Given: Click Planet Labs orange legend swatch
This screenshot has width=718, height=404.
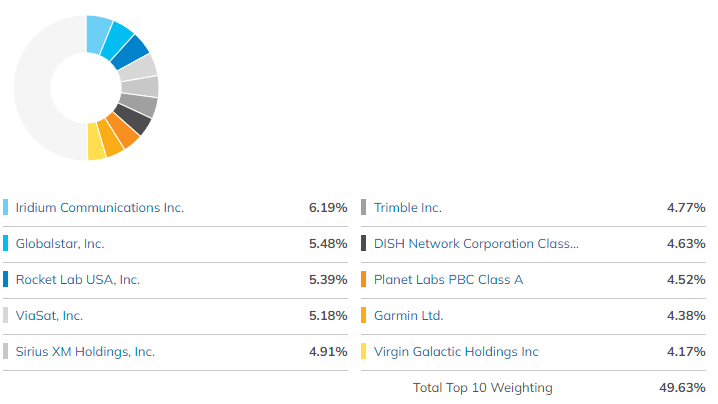Looking at the screenshot, I should coord(364,280).
